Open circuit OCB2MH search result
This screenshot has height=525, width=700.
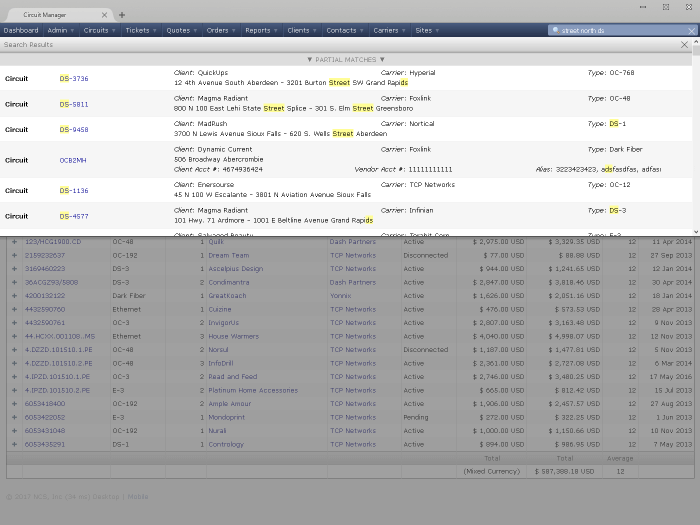pyautogui.click(x=73, y=160)
